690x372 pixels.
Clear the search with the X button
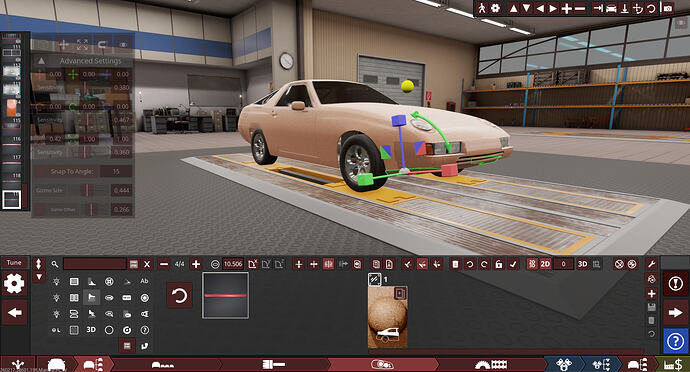147,264
